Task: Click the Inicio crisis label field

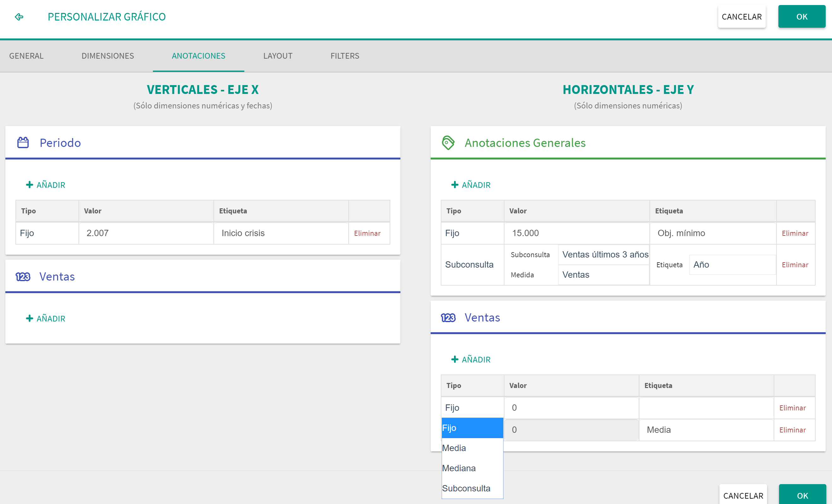Action: point(281,233)
